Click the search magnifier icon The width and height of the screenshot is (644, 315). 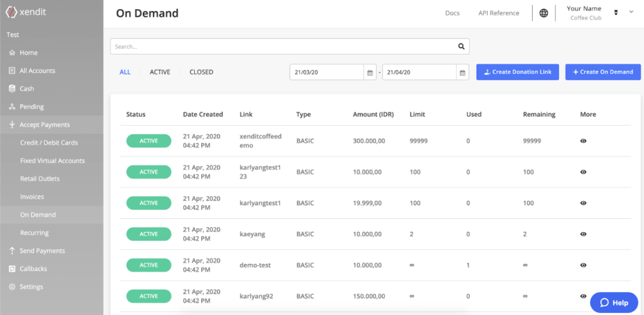(461, 47)
